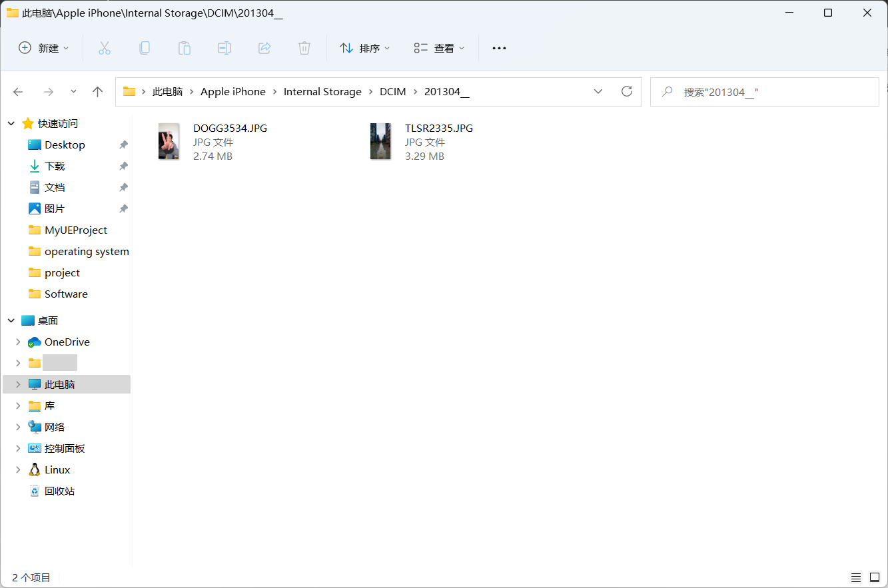Open the 排序 sort menu
Image resolution: width=888 pixels, height=588 pixels.
point(365,48)
